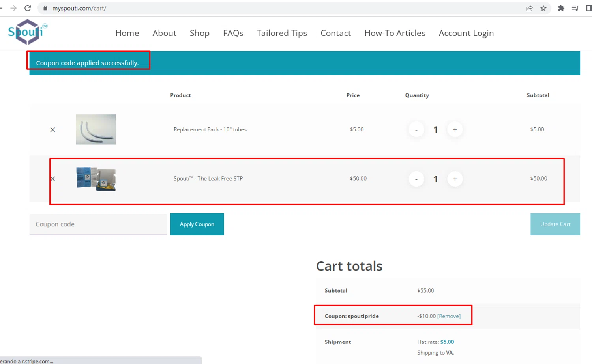Click the Subtotal column header in cart table
This screenshot has height=364, width=592.
click(538, 95)
